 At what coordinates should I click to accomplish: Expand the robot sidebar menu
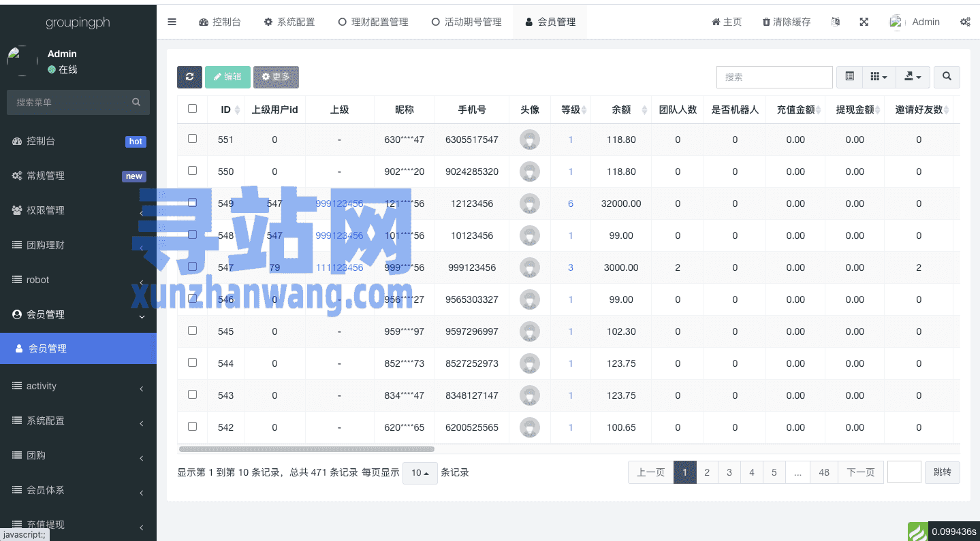pyautogui.click(x=78, y=280)
